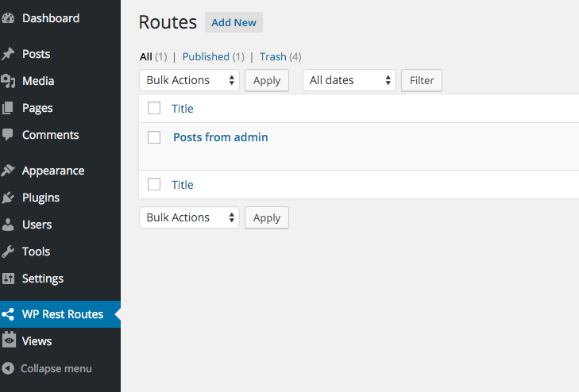The width and height of the screenshot is (579, 392).
Task: Click the Plugins plug icon
Action: tap(8, 198)
